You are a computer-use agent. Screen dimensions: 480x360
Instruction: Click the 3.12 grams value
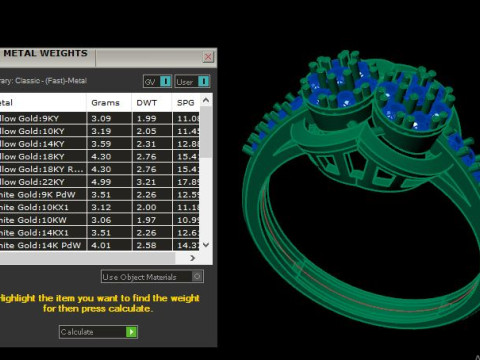pos(101,207)
